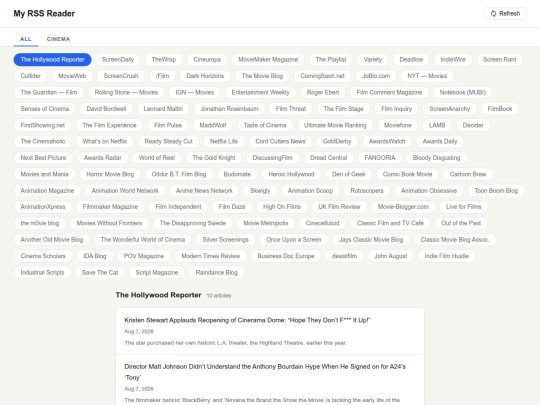540x405 pixels.
Task: Open the Cineuropa feed
Action: click(x=207, y=60)
